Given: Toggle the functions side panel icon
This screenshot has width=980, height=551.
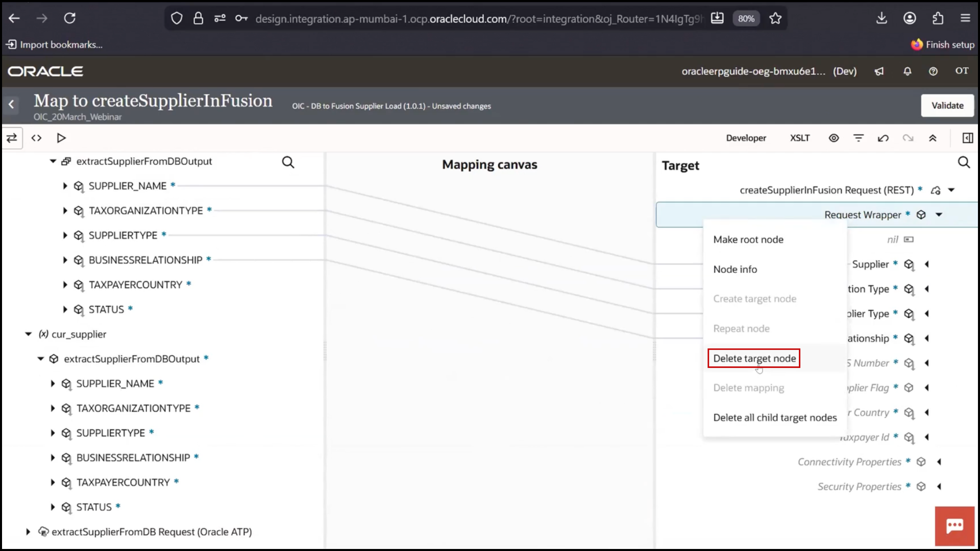Looking at the screenshot, I should coord(967,138).
